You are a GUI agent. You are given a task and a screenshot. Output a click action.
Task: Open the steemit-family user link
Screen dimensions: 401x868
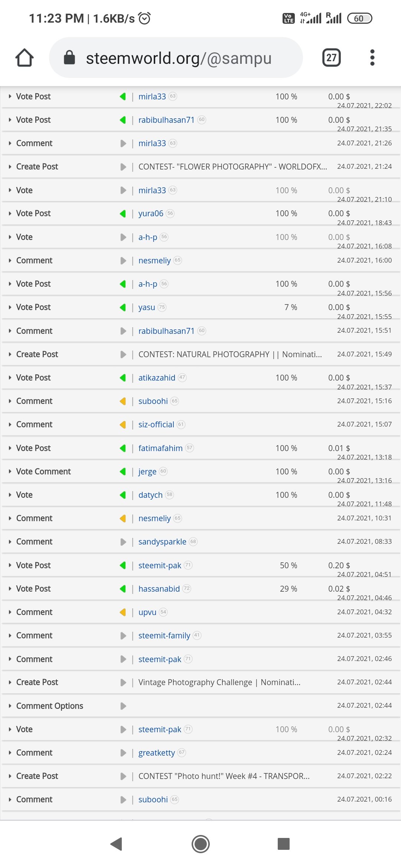(x=164, y=636)
